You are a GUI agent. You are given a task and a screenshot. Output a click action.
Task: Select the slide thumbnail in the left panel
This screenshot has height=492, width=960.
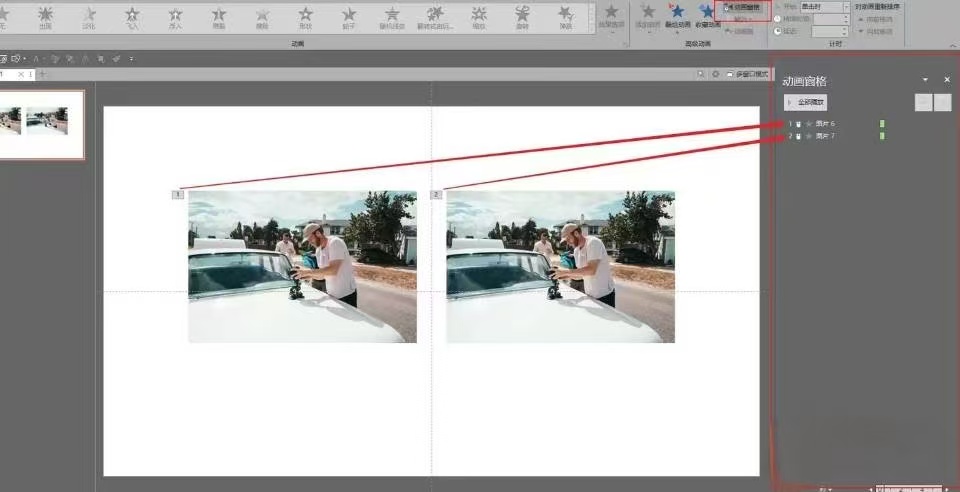pos(41,125)
